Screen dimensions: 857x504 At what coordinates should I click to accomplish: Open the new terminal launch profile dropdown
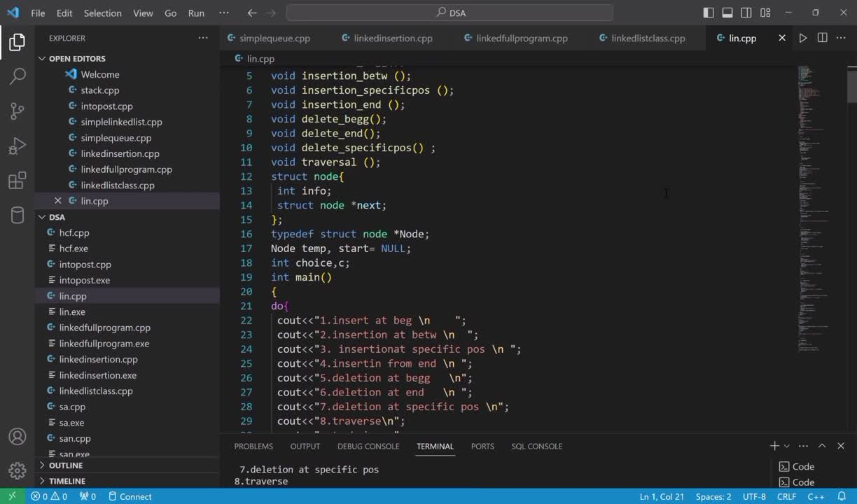pos(786,446)
